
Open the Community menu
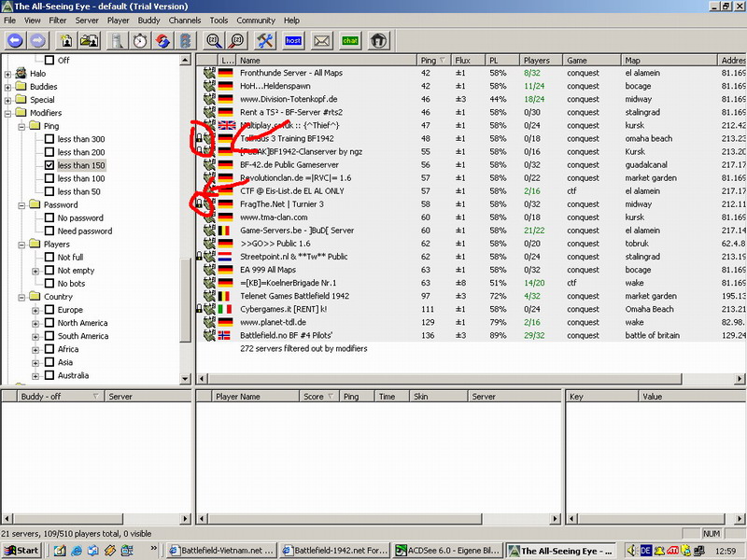click(x=255, y=20)
